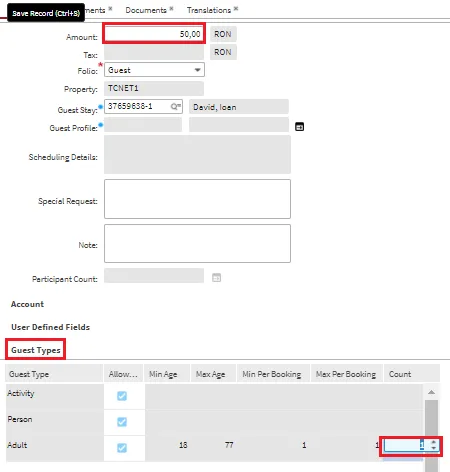Increase the Adult count with up arrow
This screenshot has width=450, height=472.
point(433,442)
